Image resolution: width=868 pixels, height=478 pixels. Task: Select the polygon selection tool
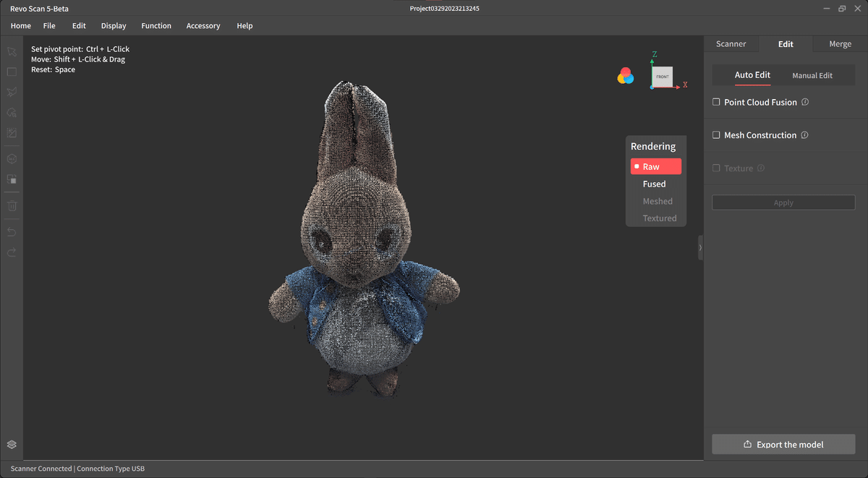(x=12, y=93)
